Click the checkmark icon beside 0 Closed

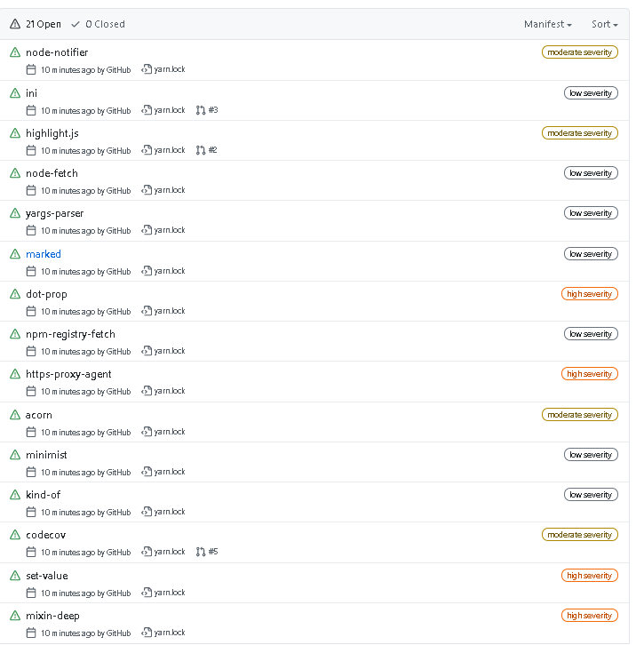click(76, 24)
